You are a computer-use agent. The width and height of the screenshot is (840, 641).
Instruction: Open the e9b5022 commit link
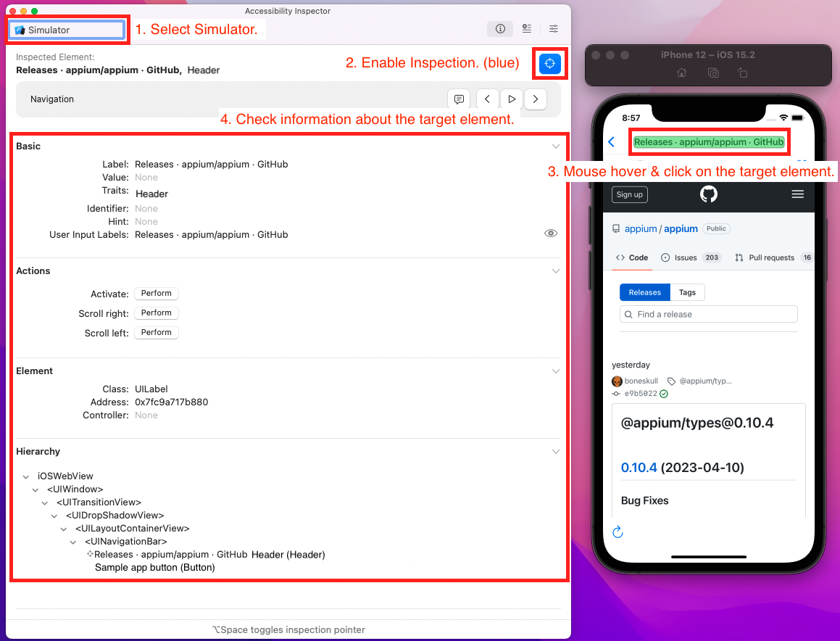[641, 394]
